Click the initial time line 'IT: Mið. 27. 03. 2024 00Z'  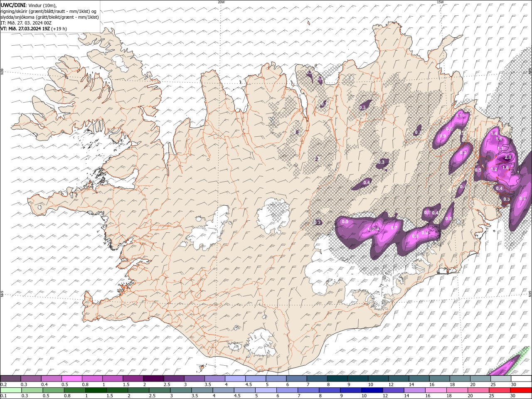(x=26, y=23)
